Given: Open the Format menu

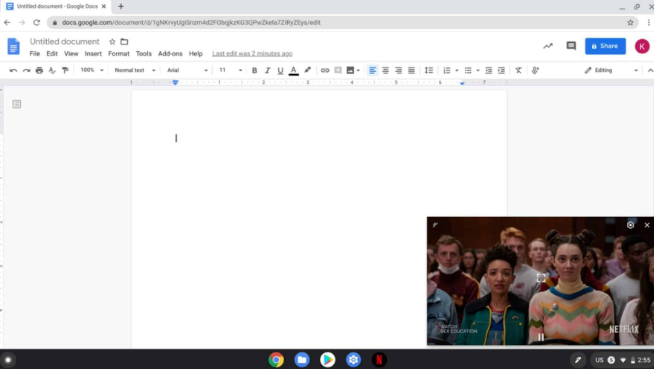Looking at the screenshot, I should [x=119, y=54].
